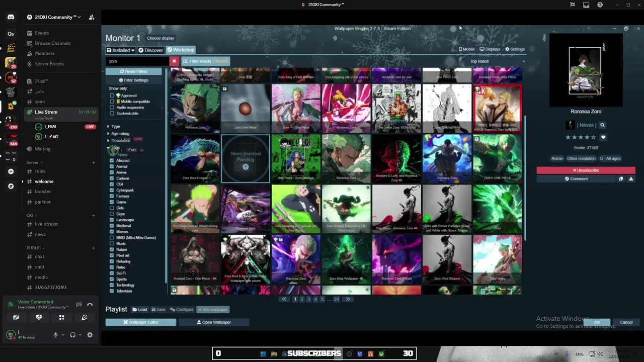Switch to the Discover tab
Image resolution: width=644 pixels, height=362 pixels.
[x=151, y=50]
